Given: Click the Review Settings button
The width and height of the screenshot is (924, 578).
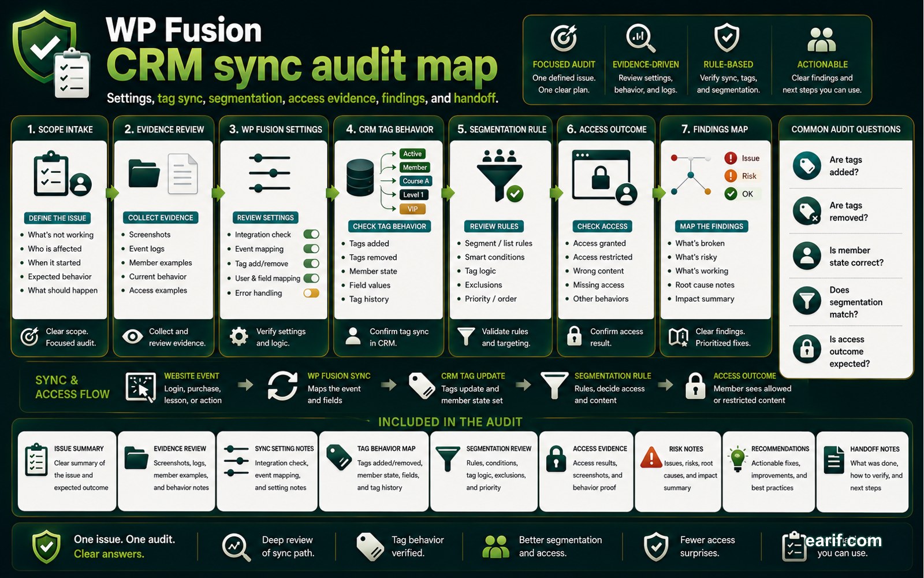Looking at the screenshot, I should (265, 218).
